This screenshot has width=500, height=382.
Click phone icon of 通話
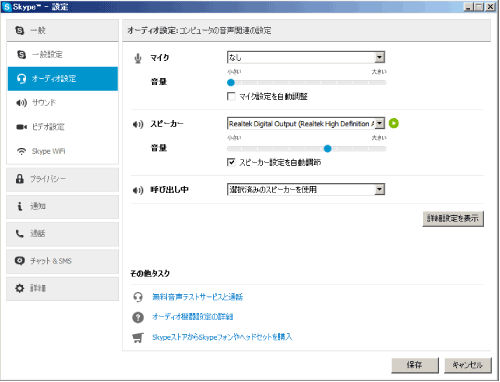pos(20,234)
